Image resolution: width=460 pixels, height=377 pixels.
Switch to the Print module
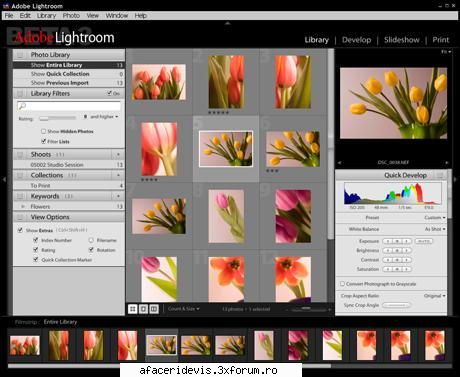pyautogui.click(x=441, y=40)
